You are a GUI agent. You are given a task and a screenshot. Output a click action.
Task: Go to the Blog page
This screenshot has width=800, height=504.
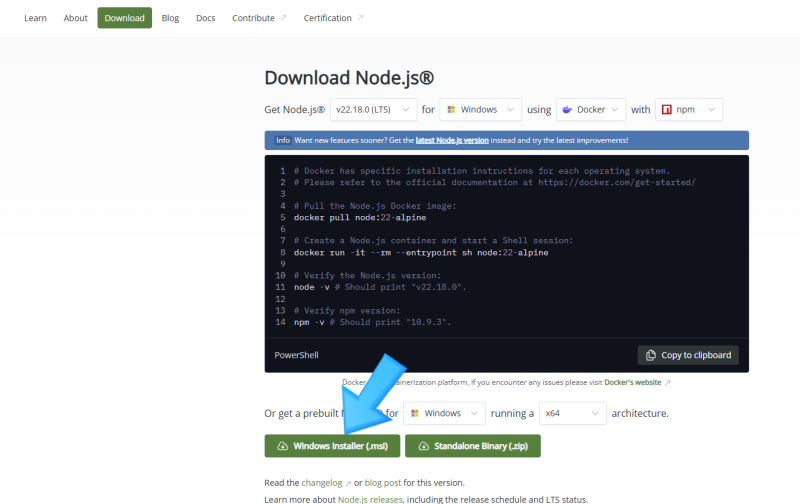pyautogui.click(x=170, y=18)
